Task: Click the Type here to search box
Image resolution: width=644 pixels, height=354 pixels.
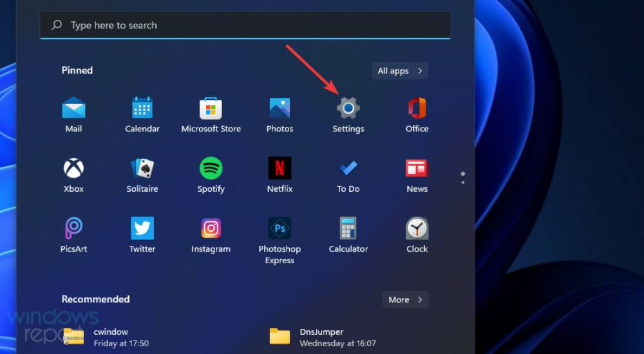Action: [245, 25]
